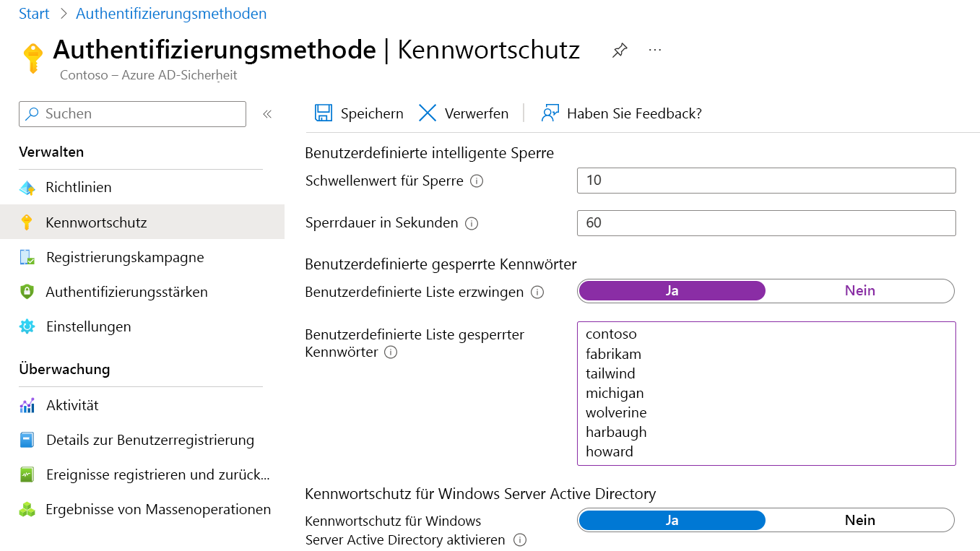Click the Registrierungskampagne phone icon
The width and height of the screenshot is (980, 551).
click(x=27, y=257)
